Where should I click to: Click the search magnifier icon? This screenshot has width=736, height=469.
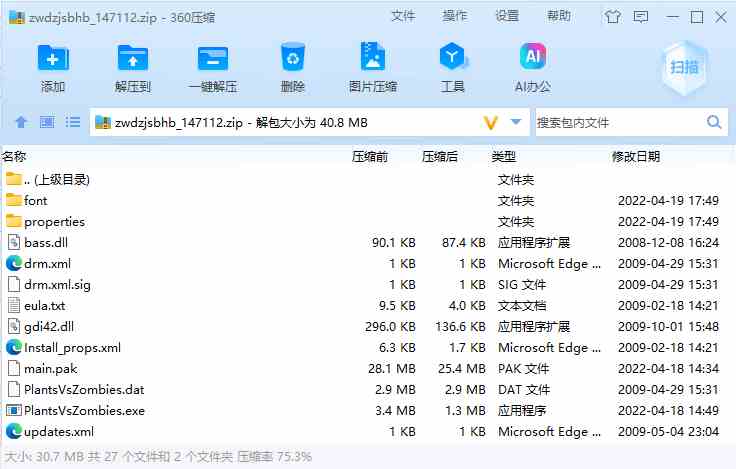click(x=714, y=122)
